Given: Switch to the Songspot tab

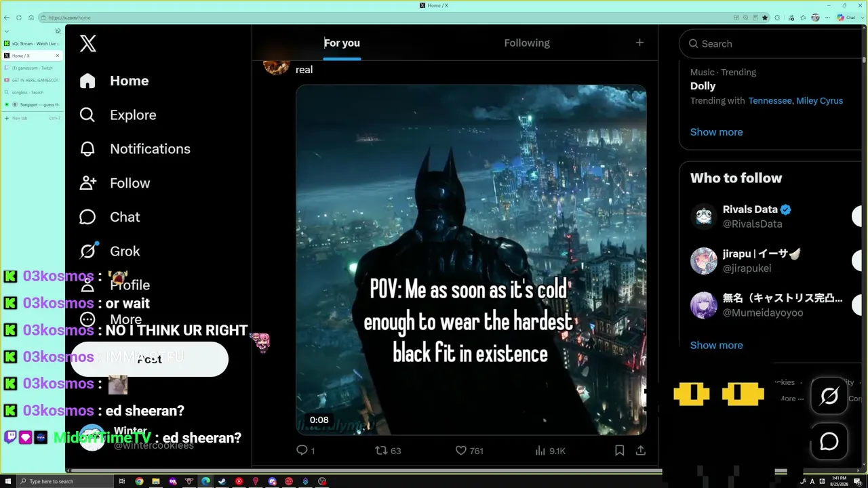Looking at the screenshot, I should click(x=32, y=104).
